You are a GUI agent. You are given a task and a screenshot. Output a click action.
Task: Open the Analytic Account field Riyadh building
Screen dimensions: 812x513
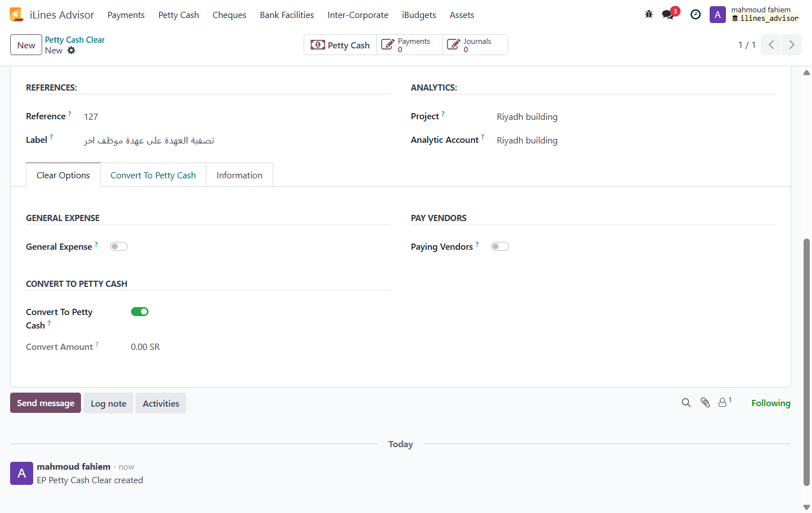[x=527, y=141]
